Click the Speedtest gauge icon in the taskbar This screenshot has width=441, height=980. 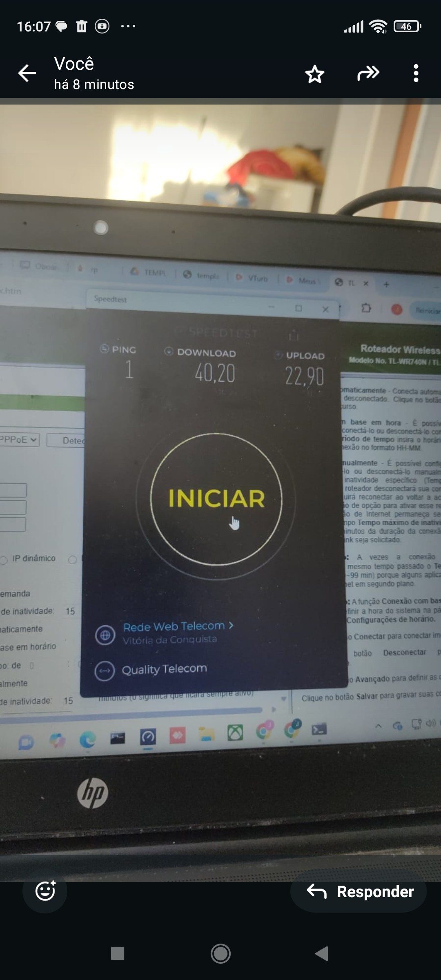click(x=148, y=737)
